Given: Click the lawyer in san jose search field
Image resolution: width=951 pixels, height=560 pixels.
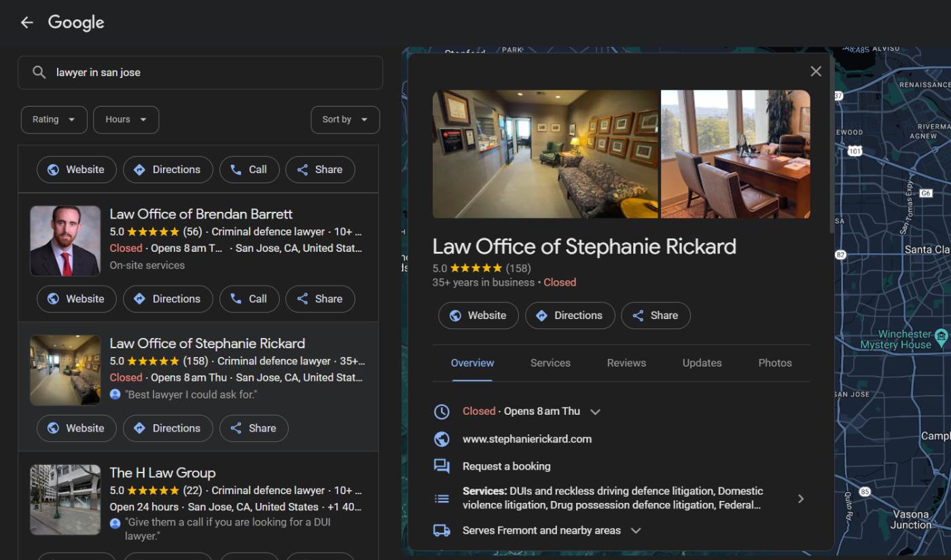Looking at the screenshot, I should (x=211, y=73).
